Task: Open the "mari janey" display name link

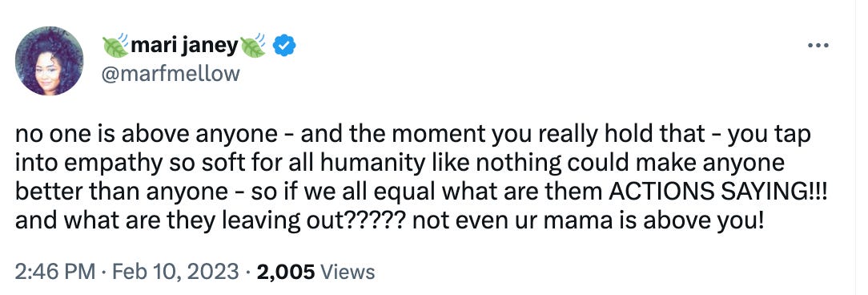Action: click(184, 46)
